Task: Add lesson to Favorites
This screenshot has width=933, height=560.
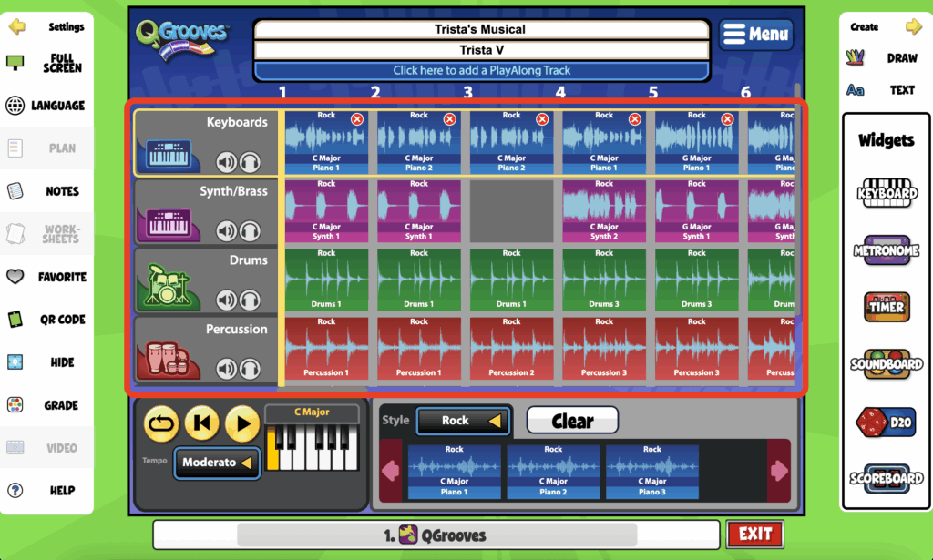Action: (47, 277)
